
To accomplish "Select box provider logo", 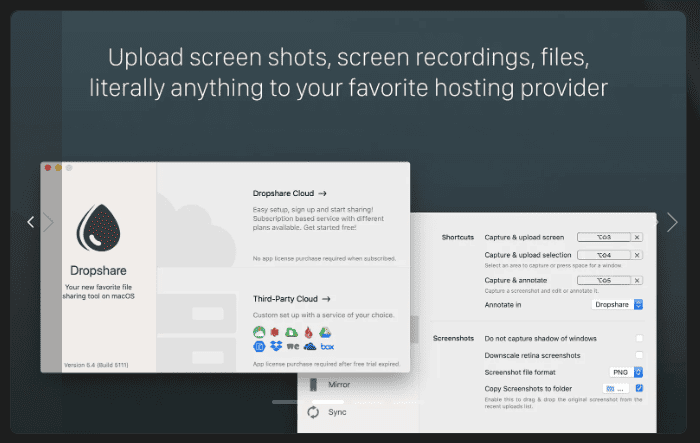I will tap(327, 347).
